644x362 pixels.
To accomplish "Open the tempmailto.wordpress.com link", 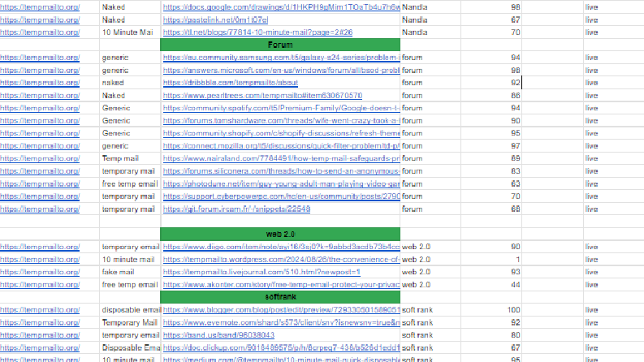I will (x=281, y=260).
